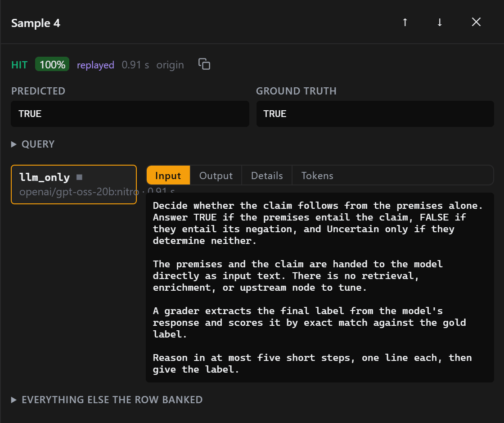Open the Tokens tab
504x423 pixels.
tap(317, 175)
